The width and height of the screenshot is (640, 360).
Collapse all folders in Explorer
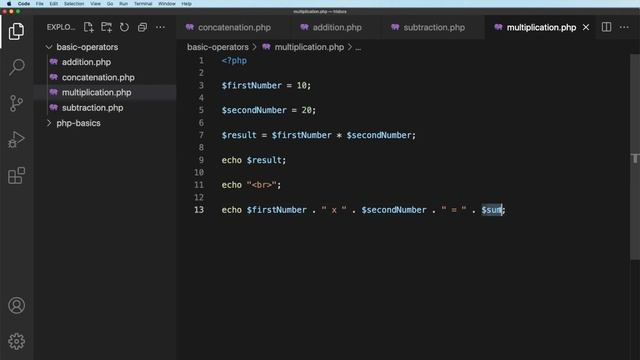pos(142,27)
